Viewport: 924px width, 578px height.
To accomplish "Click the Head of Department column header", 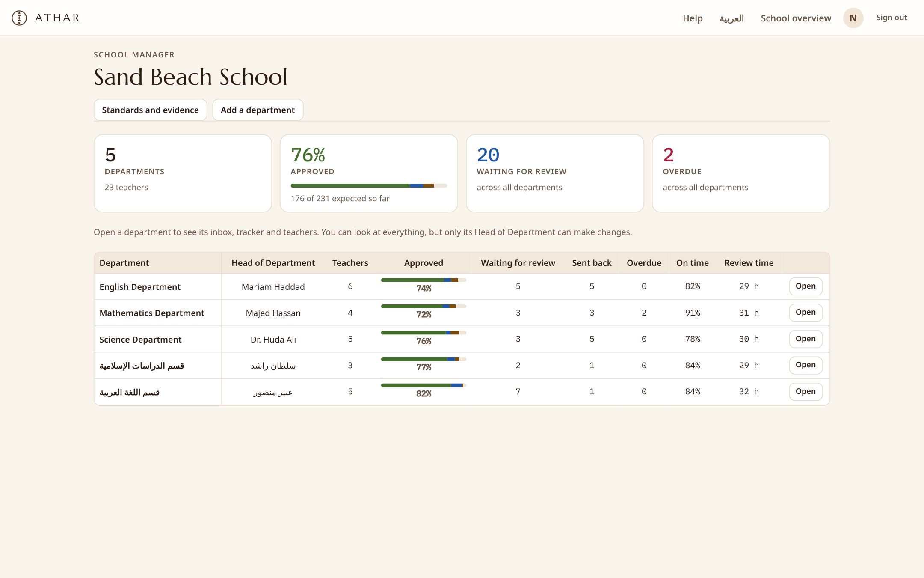I will click(x=273, y=263).
